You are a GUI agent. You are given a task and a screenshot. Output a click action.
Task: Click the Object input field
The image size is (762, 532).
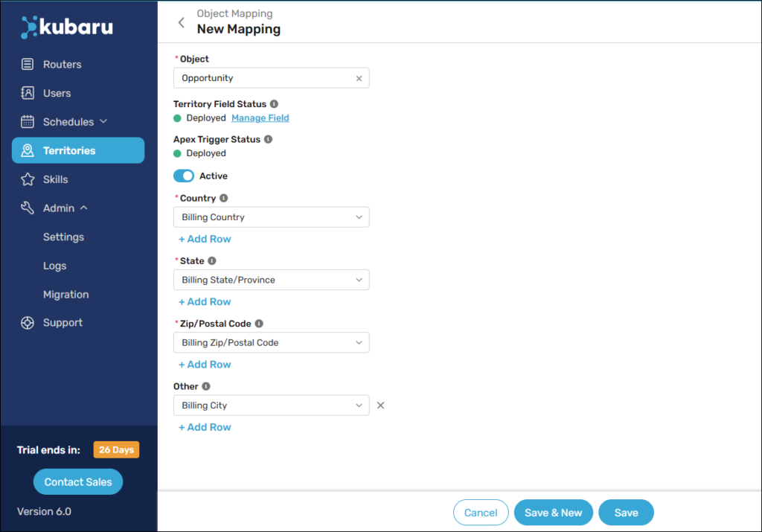pyautogui.click(x=264, y=78)
